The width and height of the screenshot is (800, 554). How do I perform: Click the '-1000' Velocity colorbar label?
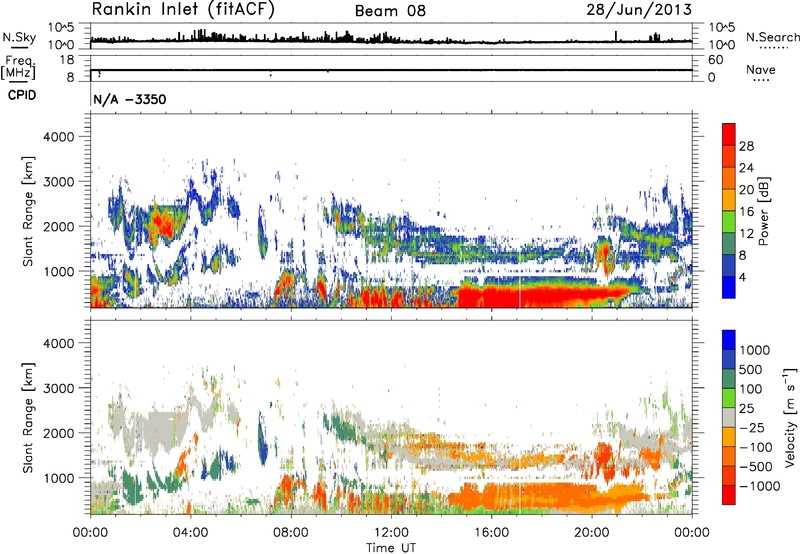[759, 486]
